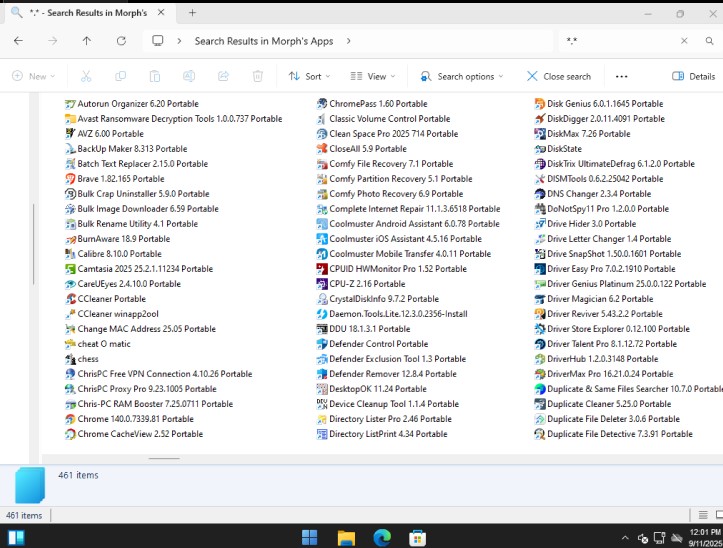Select Complete Internet Repair 11.1.3.6518 Portable
This screenshot has width=723, height=548.
pyautogui.click(x=409, y=209)
